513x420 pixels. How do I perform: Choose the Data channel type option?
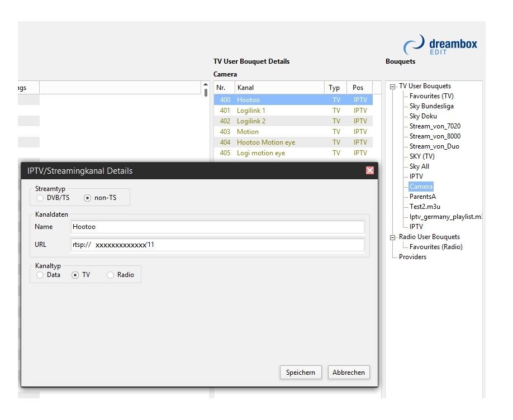(x=40, y=275)
